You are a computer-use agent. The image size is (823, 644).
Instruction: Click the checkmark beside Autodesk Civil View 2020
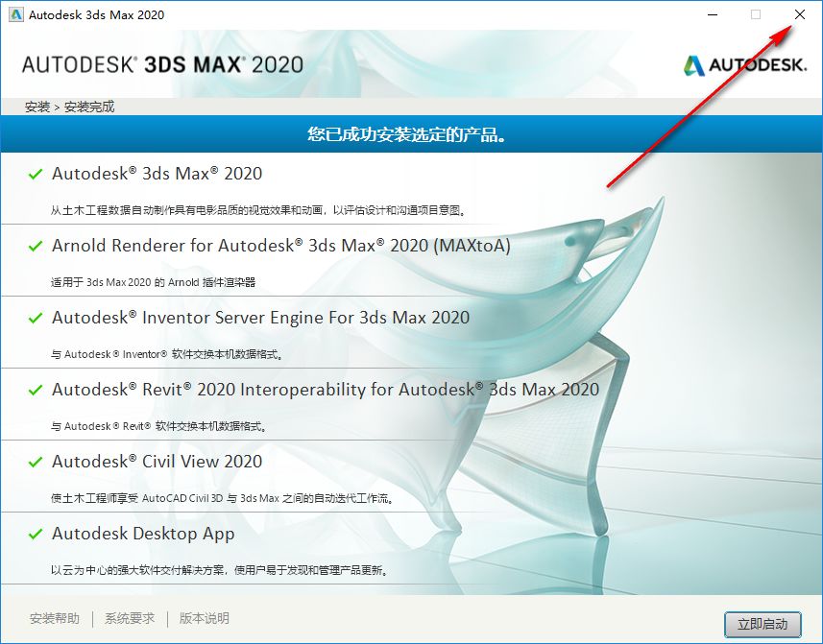[x=36, y=462]
